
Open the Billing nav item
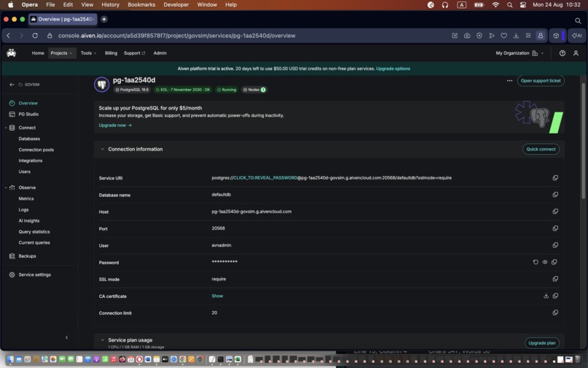click(111, 53)
